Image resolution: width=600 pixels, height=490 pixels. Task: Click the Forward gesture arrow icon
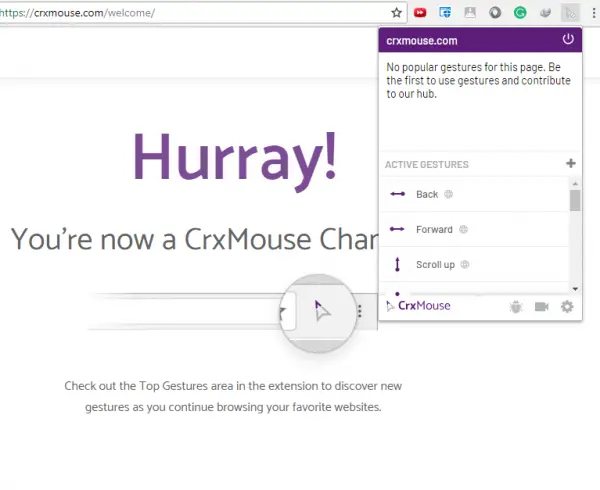[397, 229]
